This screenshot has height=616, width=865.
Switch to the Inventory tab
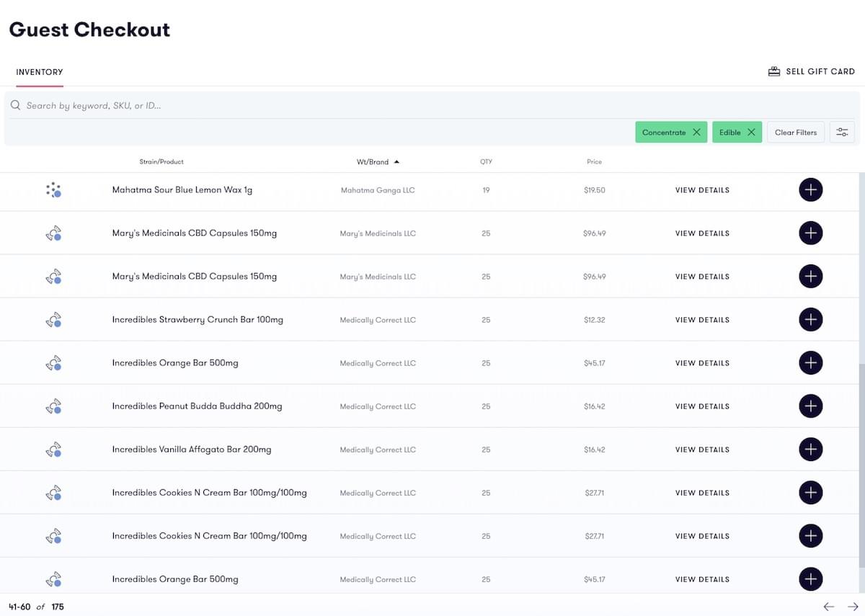tap(40, 72)
